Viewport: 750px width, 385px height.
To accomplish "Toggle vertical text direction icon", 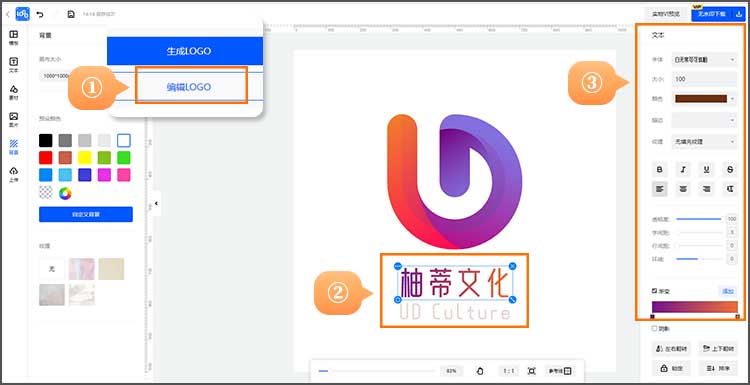I will click(x=729, y=189).
